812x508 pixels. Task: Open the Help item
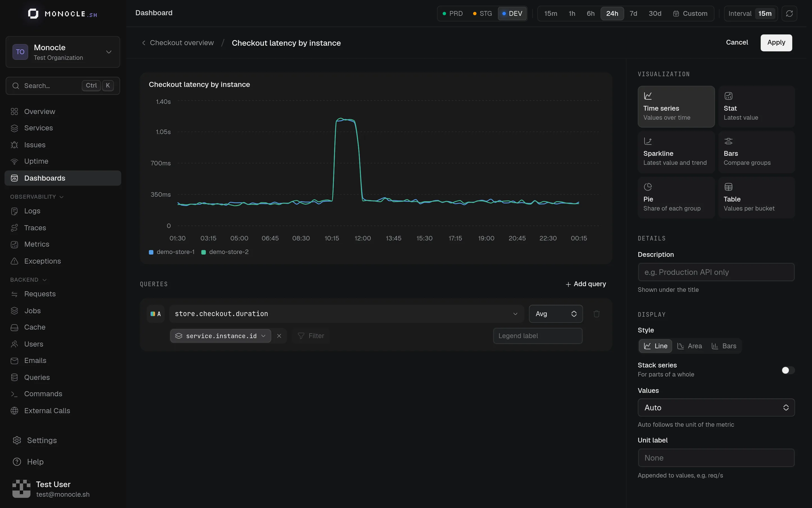[x=63, y=462]
